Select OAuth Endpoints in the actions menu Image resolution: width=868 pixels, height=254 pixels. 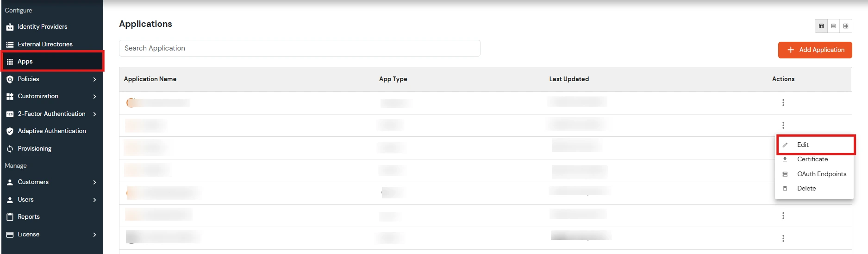click(821, 174)
